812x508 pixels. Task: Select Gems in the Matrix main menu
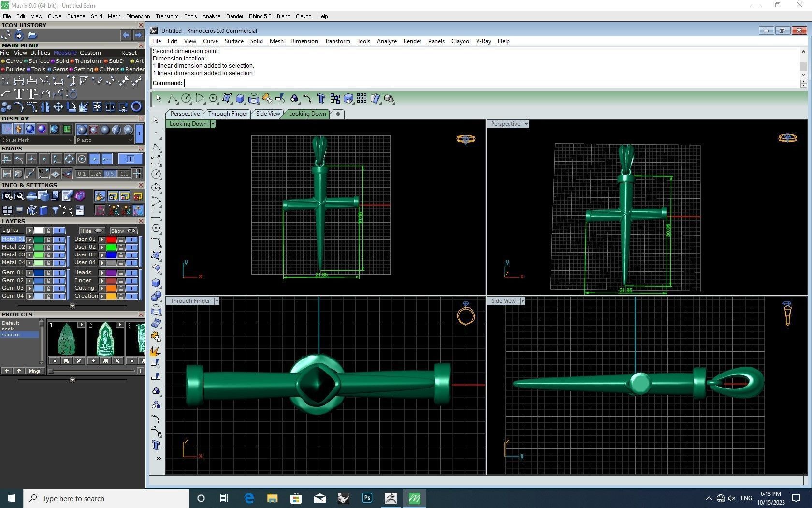point(60,69)
